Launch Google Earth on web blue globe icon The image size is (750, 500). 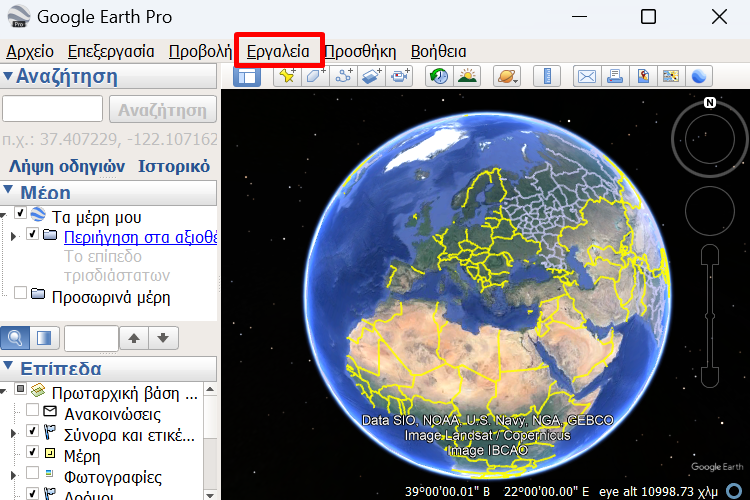[x=699, y=76]
